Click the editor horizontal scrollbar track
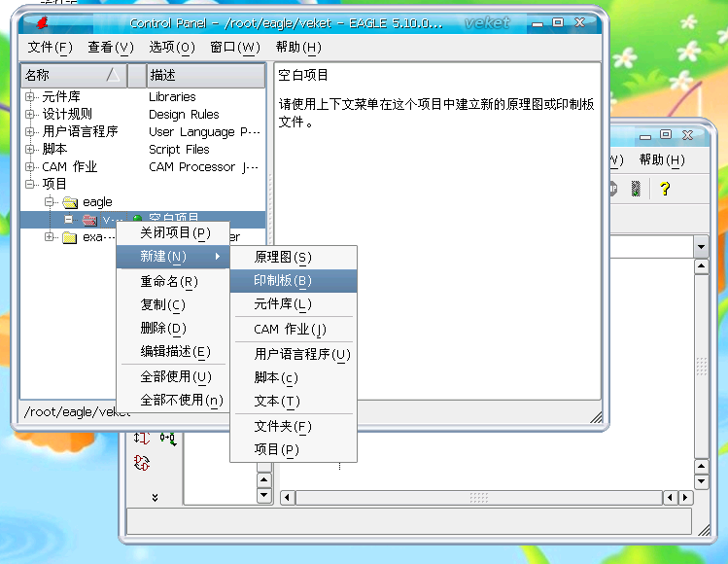Viewport: 728px width, 564px height. click(479, 498)
